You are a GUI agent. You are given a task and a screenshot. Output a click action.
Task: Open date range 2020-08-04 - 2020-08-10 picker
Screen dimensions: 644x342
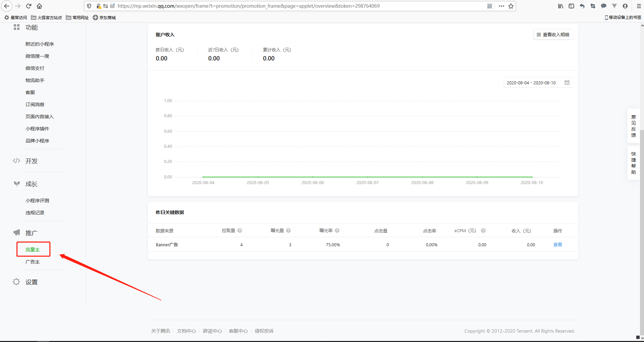(x=531, y=83)
